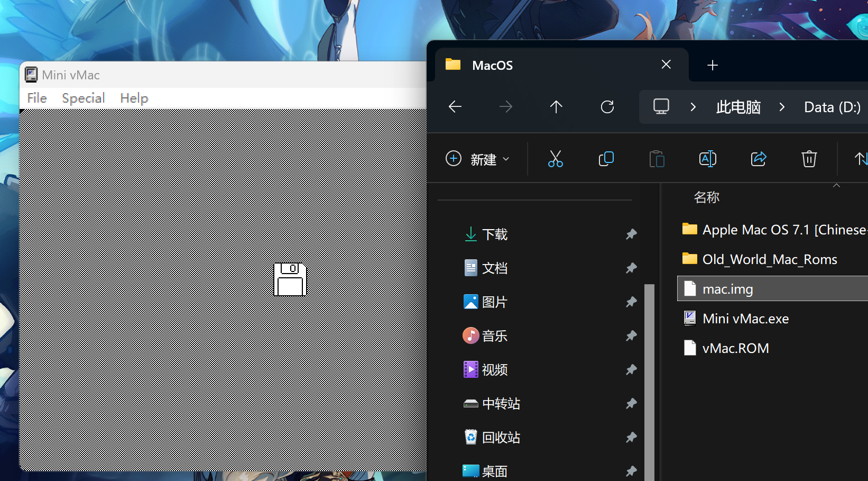
Task: Open the Help menu in Mini vMac
Action: [x=134, y=98]
